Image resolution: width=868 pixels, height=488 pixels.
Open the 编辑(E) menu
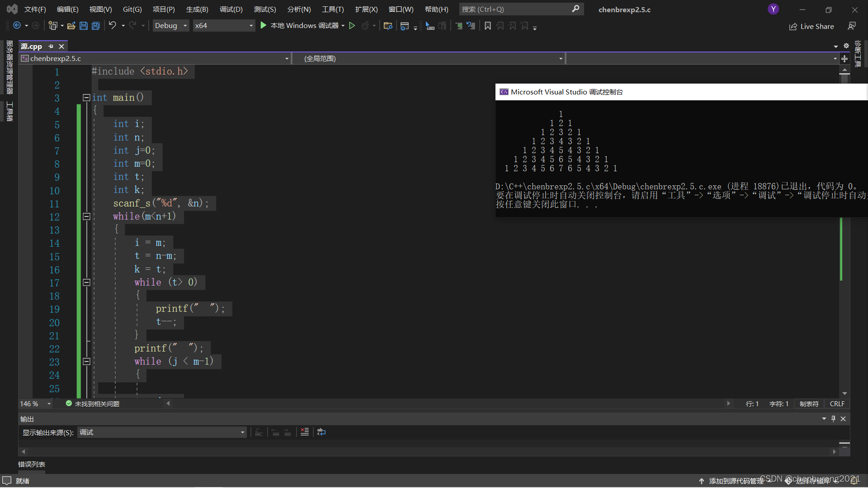click(67, 9)
